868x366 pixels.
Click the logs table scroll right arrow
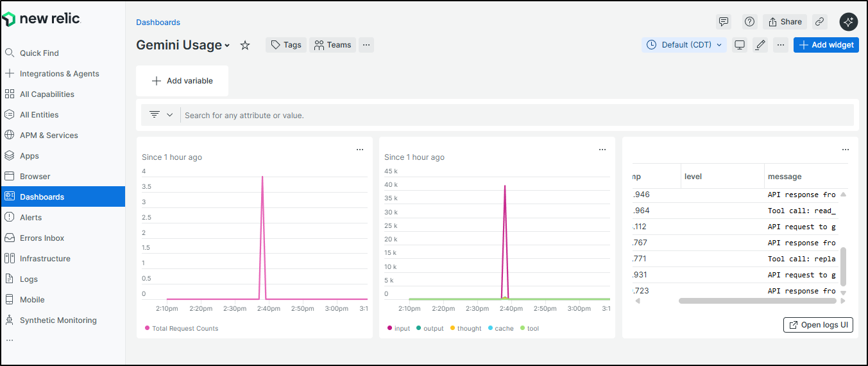(x=843, y=301)
